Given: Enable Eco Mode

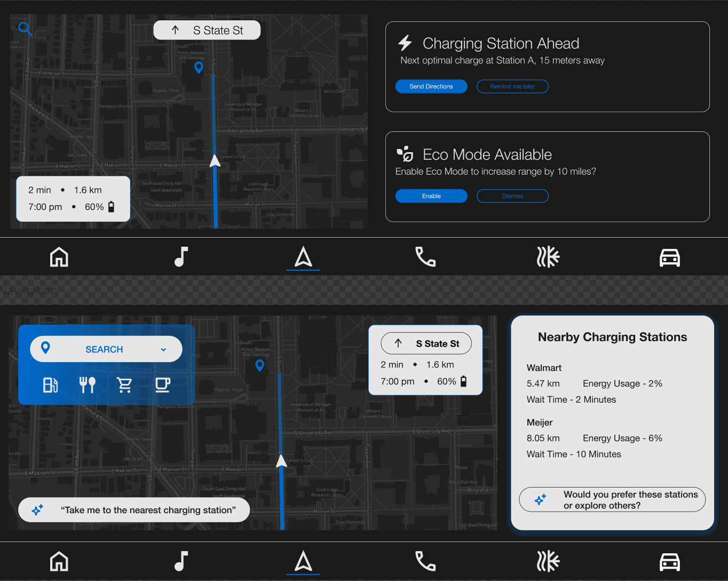Looking at the screenshot, I should [x=431, y=196].
